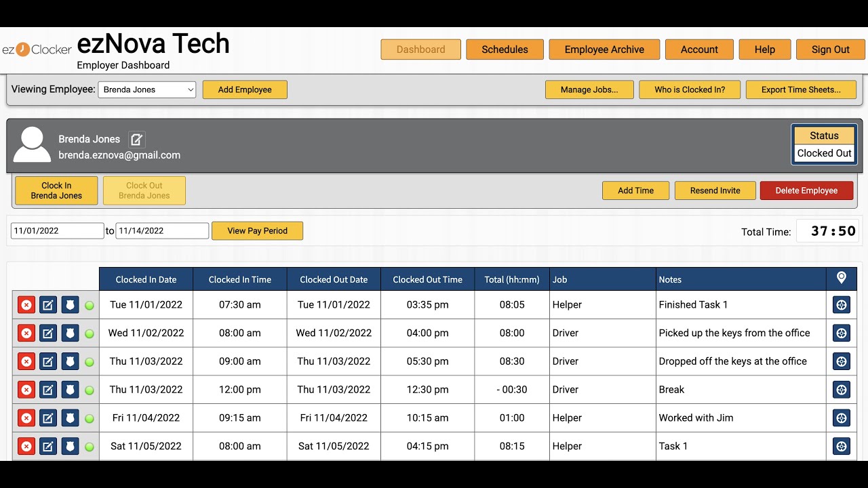Show GPS location for Sat 11/05/2022 entry
Image resolution: width=868 pixels, height=488 pixels.
842,446
